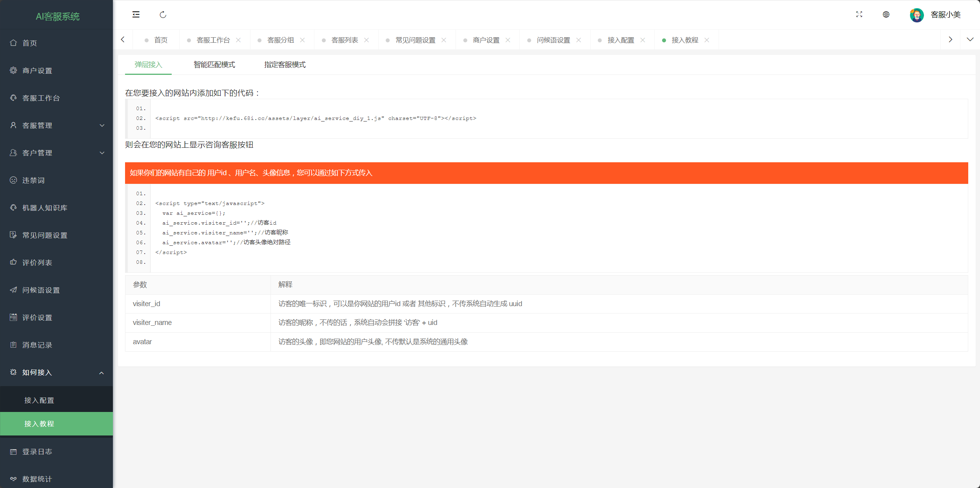This screenshot has height=488, width=980.
Task: Select the 智能匹配模式 tutorial tab
Action: (214, 65)
